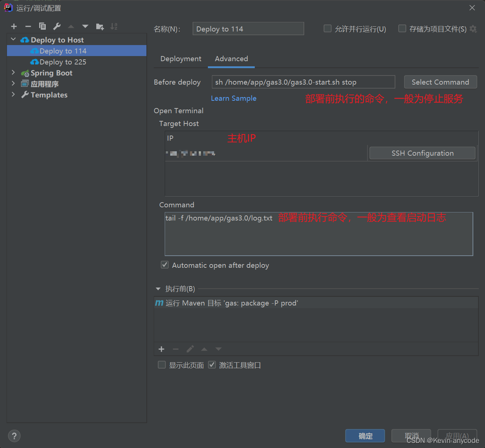Select the Deploy to Host group label
This screenshot has height=448, width=485.
(x=57, y=40)
